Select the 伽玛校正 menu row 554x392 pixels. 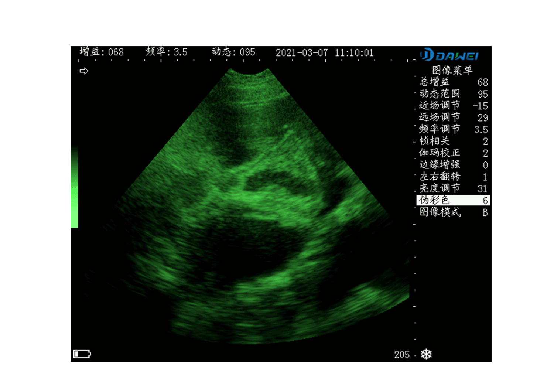[453, 153]
